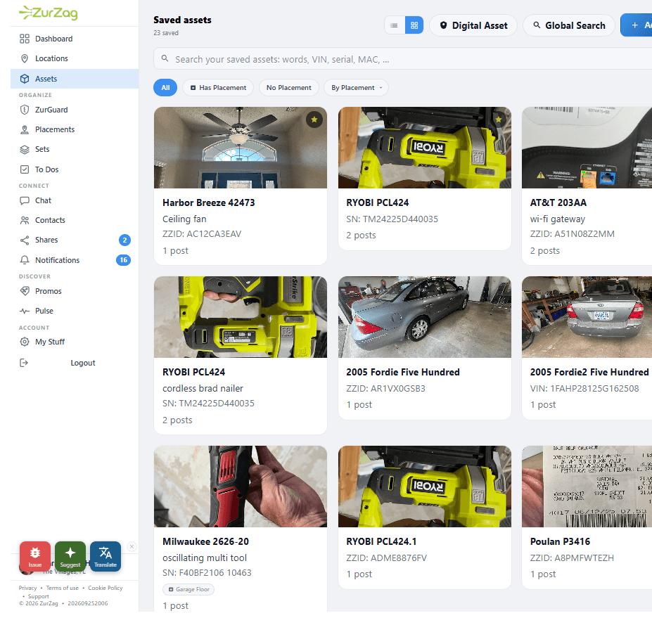
Task: Open Global Search
Action: 569,25
